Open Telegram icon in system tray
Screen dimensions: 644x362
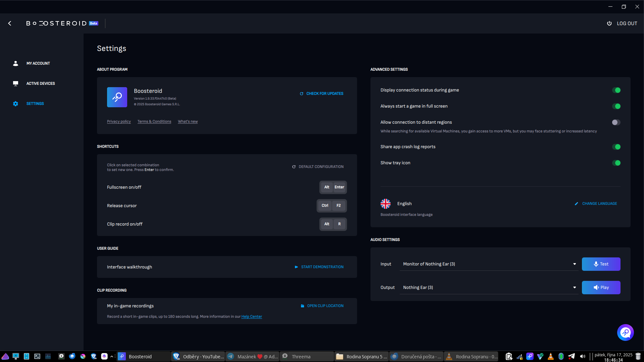point(571,356)
